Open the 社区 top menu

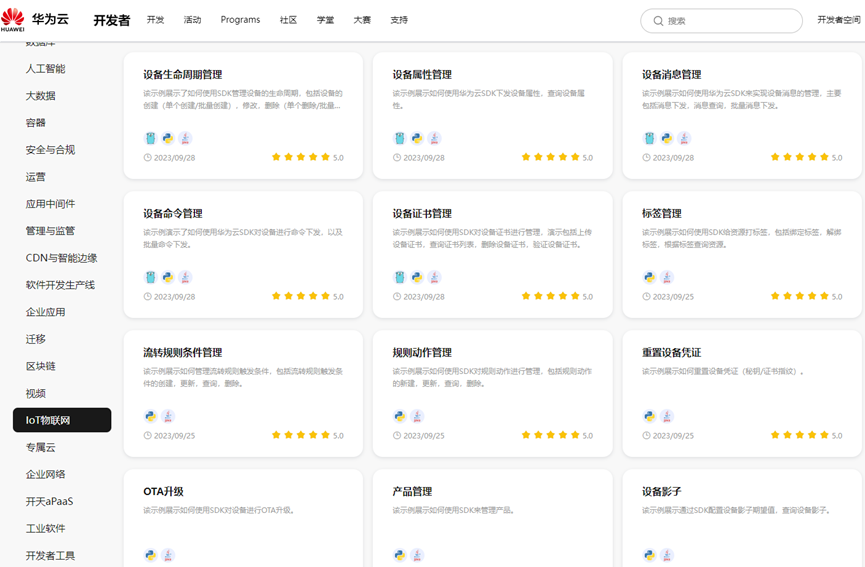coord(289,20)
